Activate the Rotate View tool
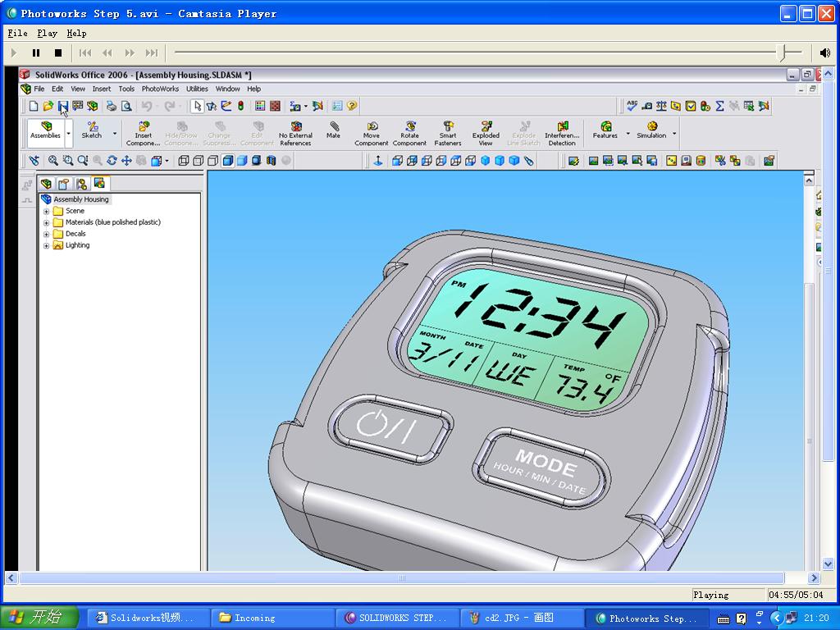The height and width of the screenshot is (630, 840). [112, 160]
